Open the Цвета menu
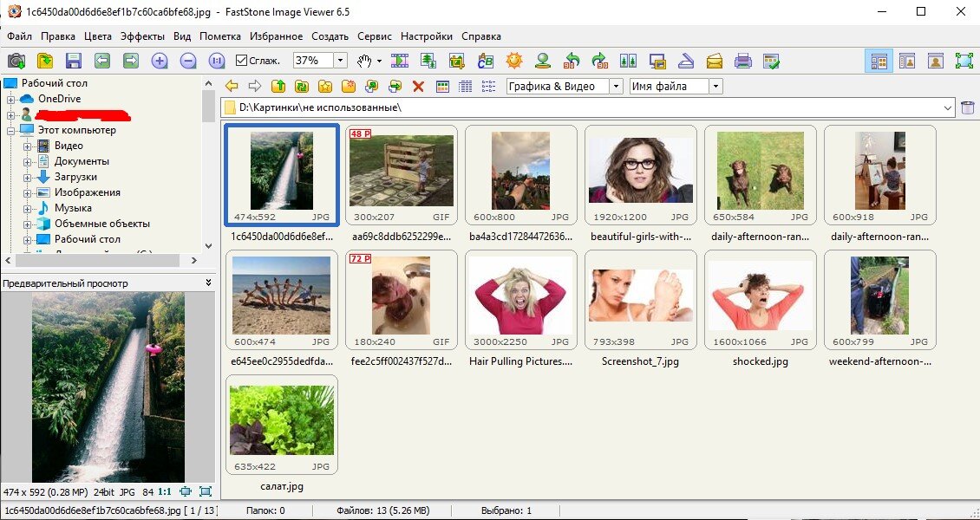The width and height of the screenshot is (980, 520). pos(98,36)
